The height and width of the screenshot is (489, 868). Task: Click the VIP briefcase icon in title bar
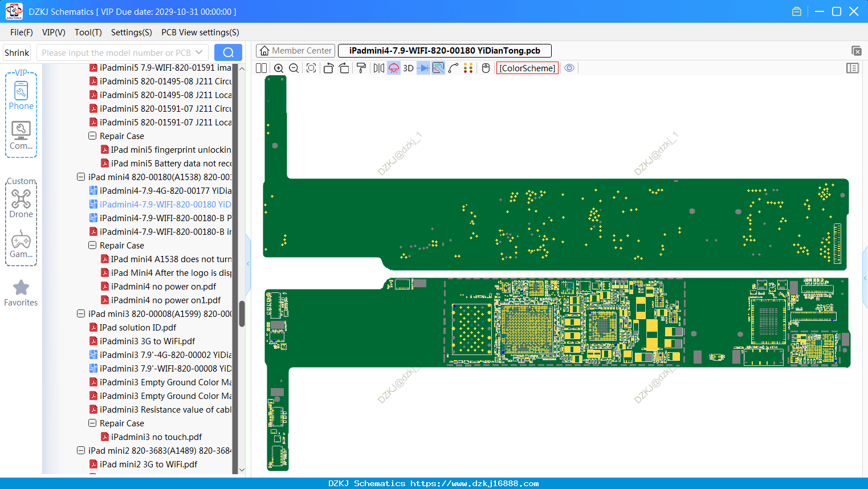pyautogui.click(x=797, y=11)
